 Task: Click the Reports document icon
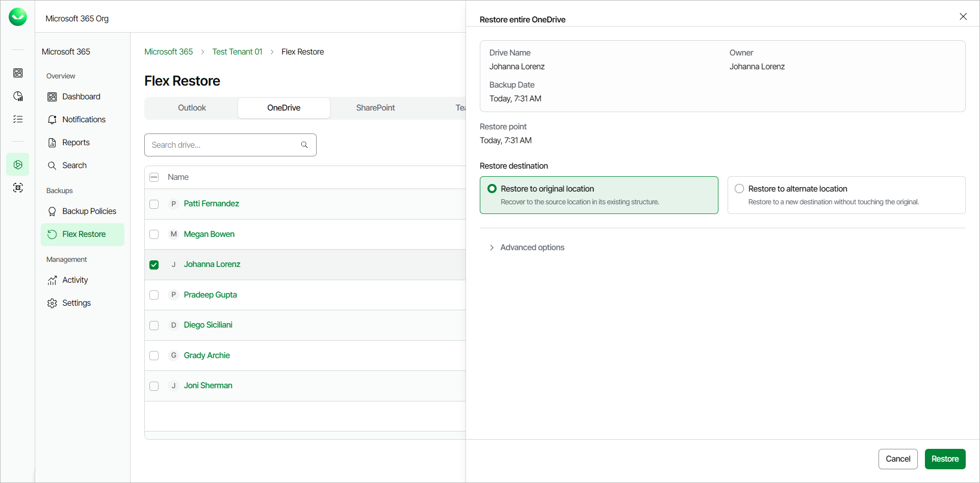[52, 143]
